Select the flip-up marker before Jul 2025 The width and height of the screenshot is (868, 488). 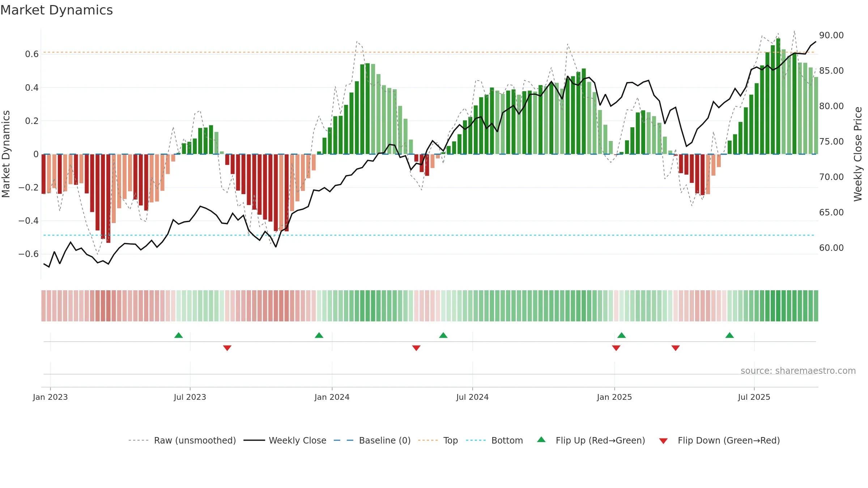point(729,335)
